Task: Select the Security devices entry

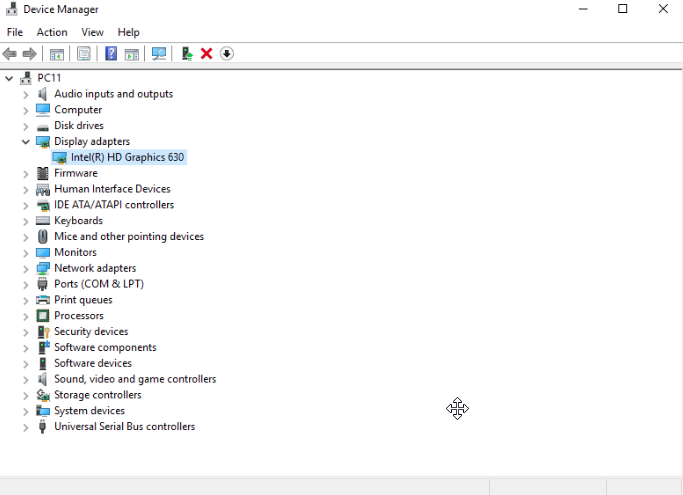Action: pyautogui.click(x=90, y=332)
